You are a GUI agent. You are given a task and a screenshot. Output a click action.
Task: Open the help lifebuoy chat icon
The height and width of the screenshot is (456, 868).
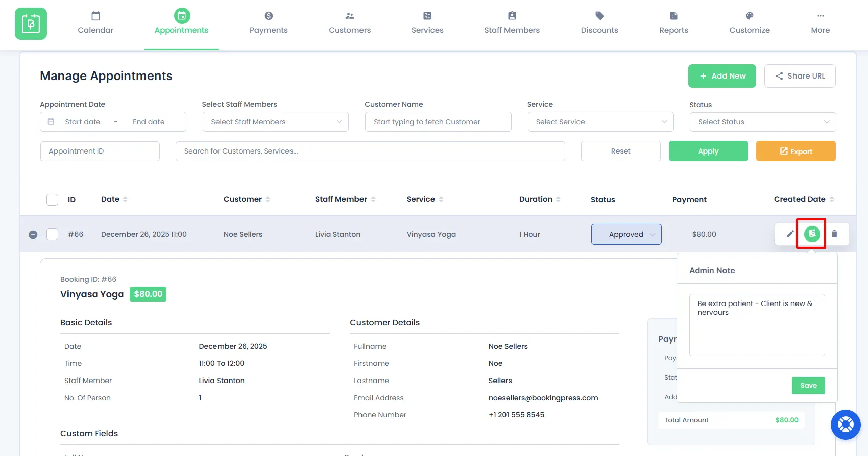(845, 425)
